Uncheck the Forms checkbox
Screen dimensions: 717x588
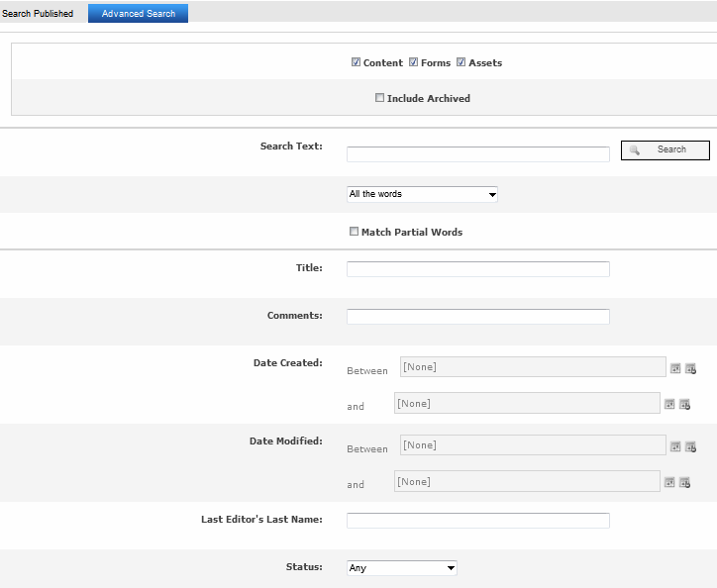click(x=413, y=61)
